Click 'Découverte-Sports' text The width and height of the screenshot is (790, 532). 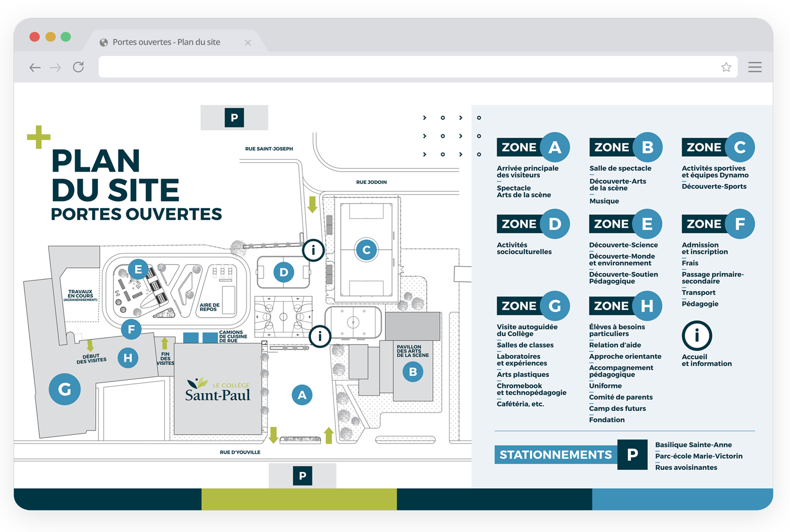coord(714,186)
